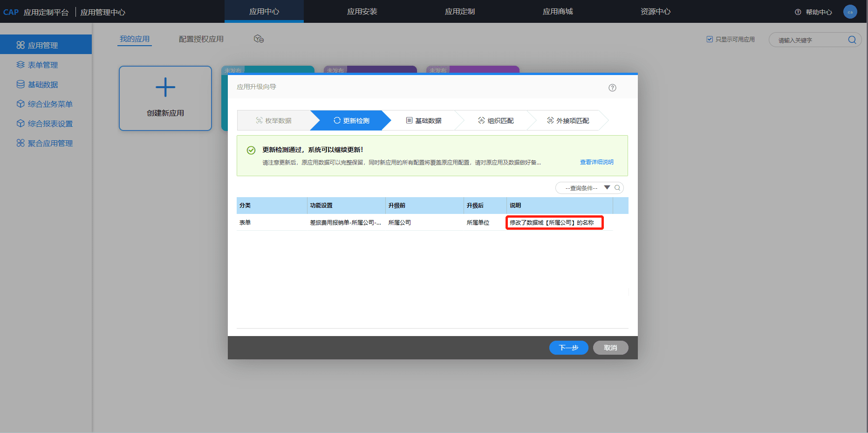868x433 pixels.
Task: Click the magnifier in the 查询条件 filter box
Action: click(617, 188)
